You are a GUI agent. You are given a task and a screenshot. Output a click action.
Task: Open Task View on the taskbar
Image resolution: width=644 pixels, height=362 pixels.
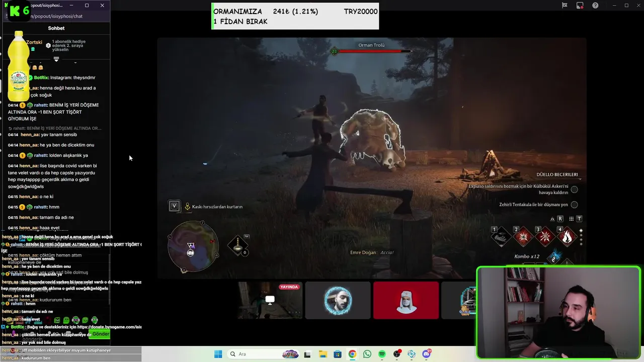(x=307, y=354)
